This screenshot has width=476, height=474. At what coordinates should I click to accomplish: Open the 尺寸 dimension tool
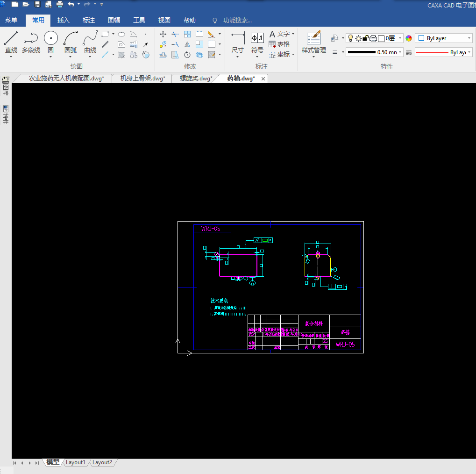pos(237,42)
